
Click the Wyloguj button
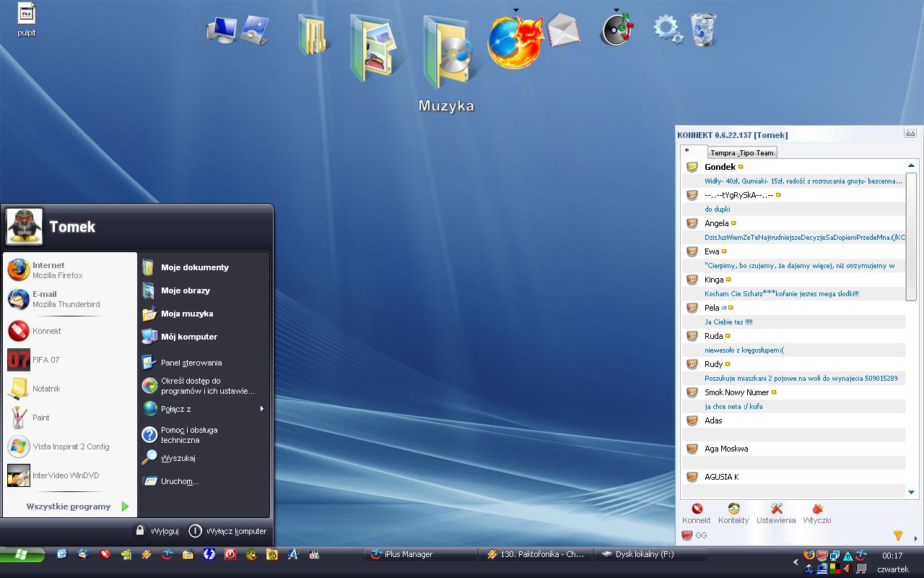157,531
